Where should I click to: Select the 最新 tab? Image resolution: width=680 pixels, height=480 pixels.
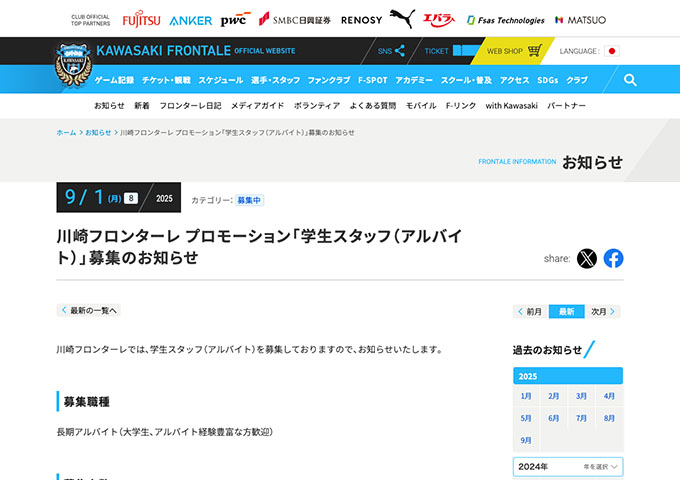pyautogui.click(x=566, y=311)
